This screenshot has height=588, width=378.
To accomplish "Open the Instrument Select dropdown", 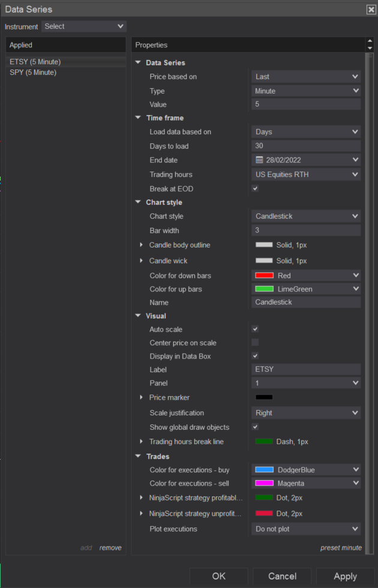I will click(84, 26).
